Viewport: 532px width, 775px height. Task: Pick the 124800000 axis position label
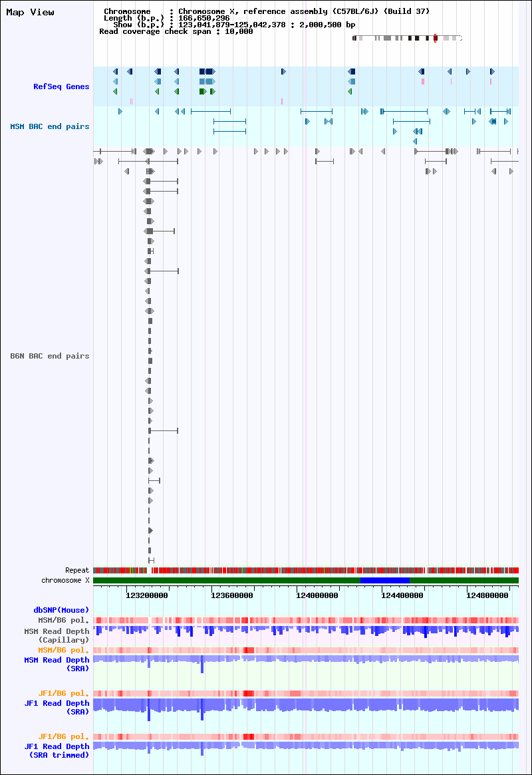[487, 595]
